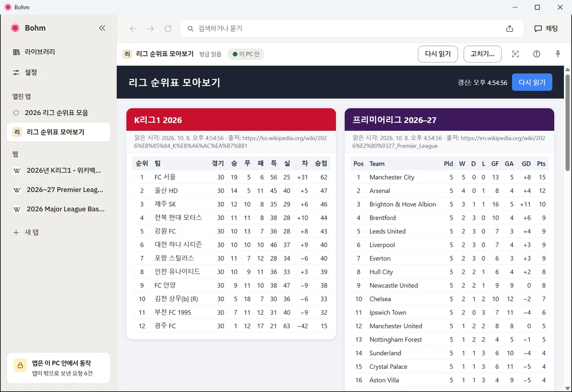This screenshot has height=392, width=572.
Task: Click the 프리미어리그 2026–27 card header
Action: tap(450, 120)
